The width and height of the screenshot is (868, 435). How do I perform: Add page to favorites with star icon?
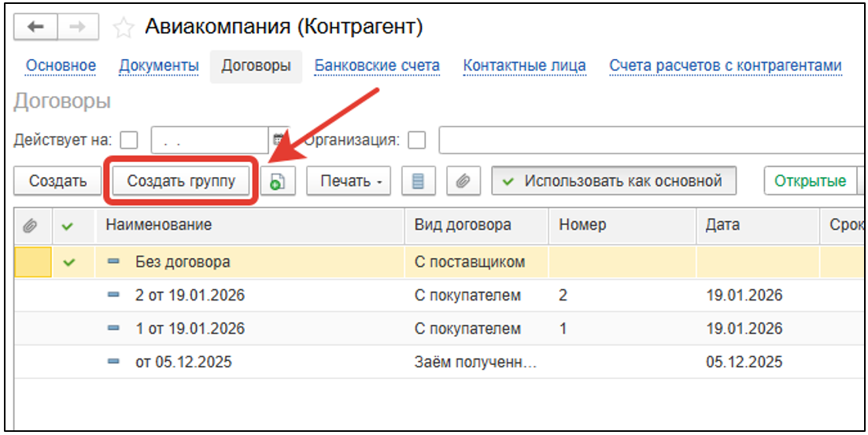coord(123,28)
